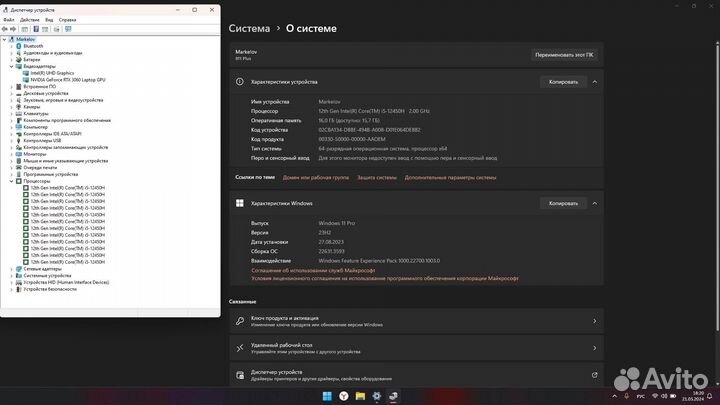Viewport: 720px width, 405px height.
Task: Expand the Системные устройства node
Action: pyautogui.click(x=11, y=276)
